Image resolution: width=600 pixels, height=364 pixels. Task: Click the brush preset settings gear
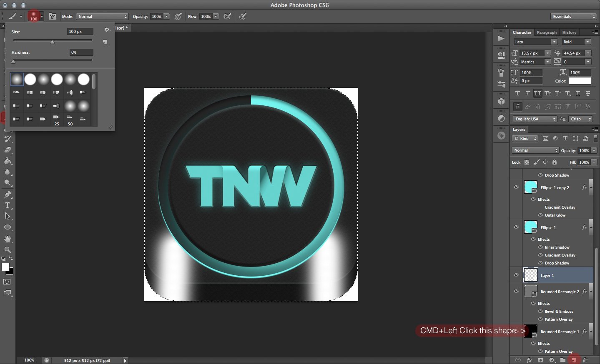point(107,30)
